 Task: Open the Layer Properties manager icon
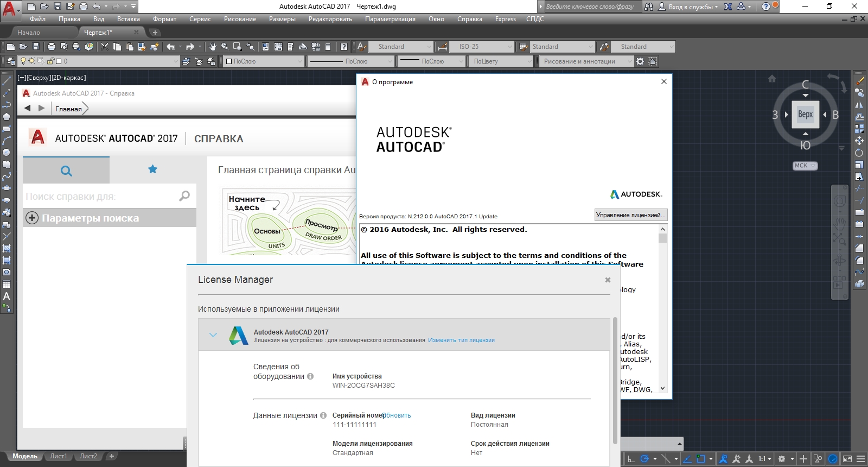[x=11, y=61]
